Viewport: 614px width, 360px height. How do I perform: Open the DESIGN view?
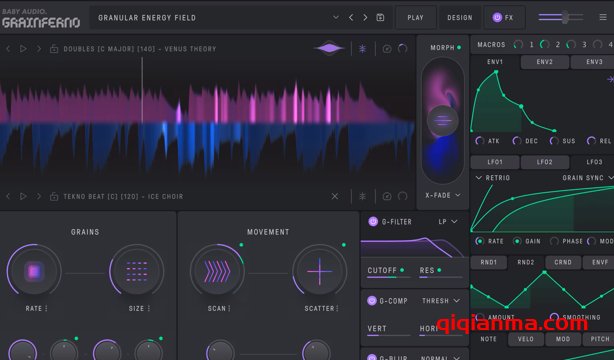pyautogui.click(x=460, y=18)
